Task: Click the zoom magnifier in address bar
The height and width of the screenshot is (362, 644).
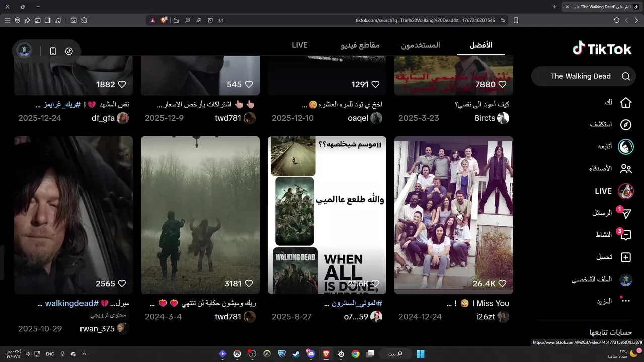Action: [x=187, y=20]
